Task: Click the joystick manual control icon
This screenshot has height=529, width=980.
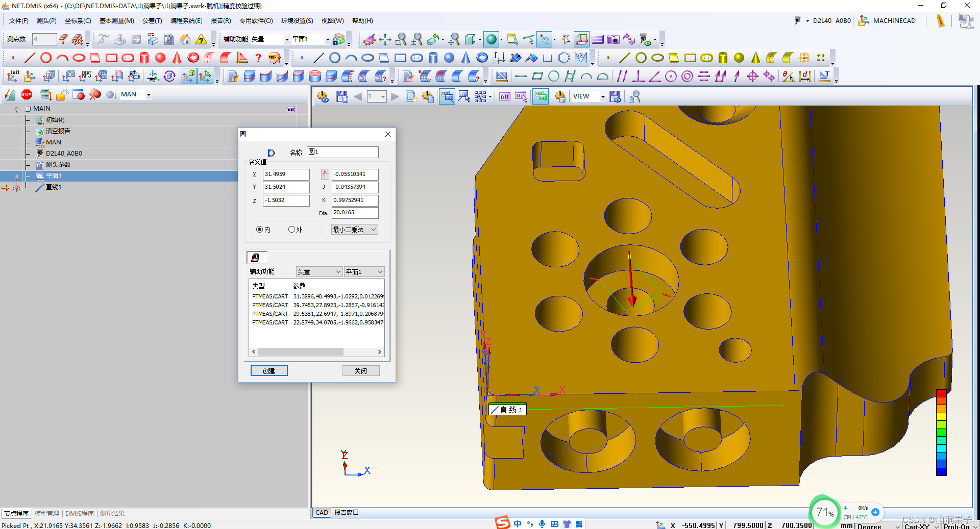Action: click(120, 39)
